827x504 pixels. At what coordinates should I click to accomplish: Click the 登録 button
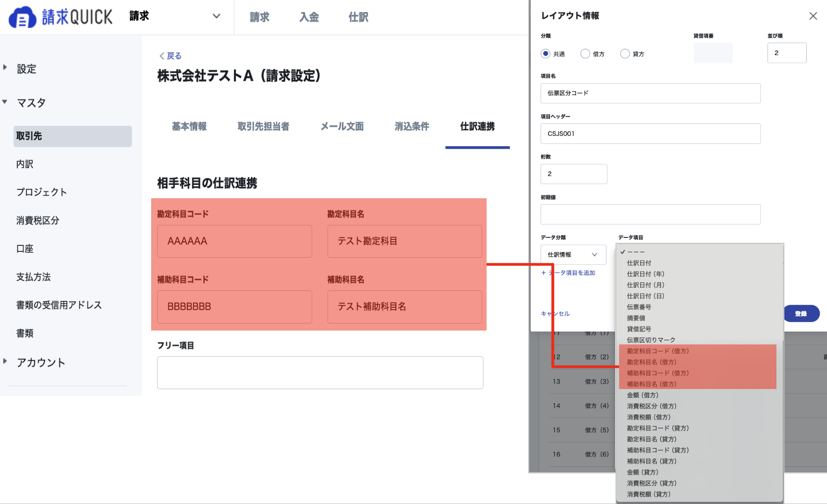[x=801, y=314]
